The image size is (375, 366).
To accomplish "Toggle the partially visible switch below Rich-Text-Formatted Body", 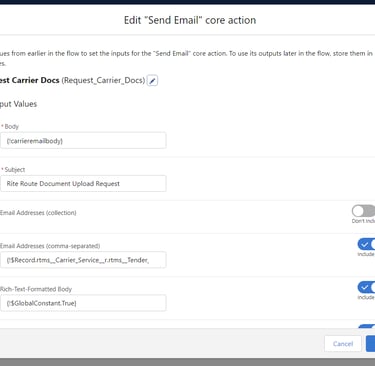I will coord(367,326).
